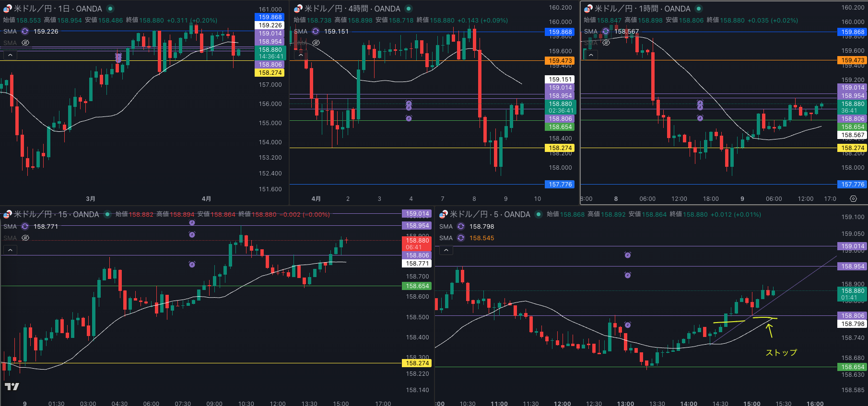Click the 米ドル/円 · 1日 · OANDA symbol title
This screenshot has width=868, height=406.
click(58, 9)
